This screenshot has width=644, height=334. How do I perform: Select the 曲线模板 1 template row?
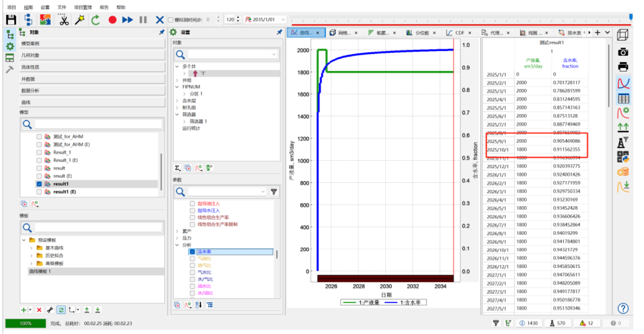coord(92,271)
